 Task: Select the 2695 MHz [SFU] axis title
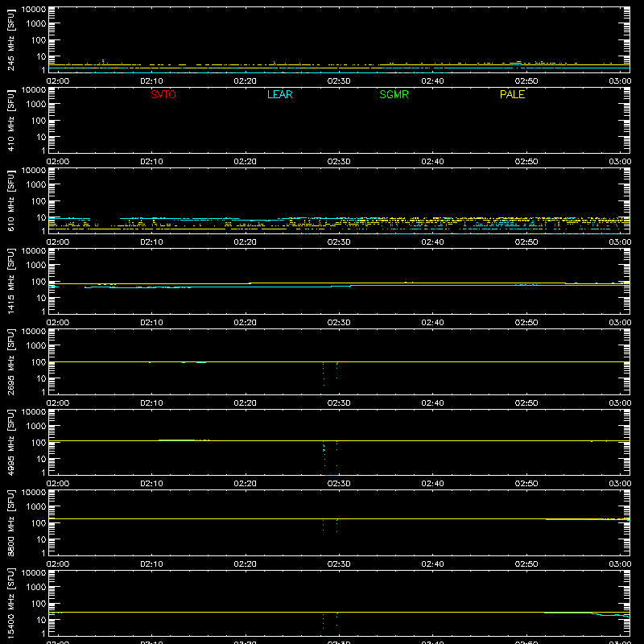coord(11,361)
